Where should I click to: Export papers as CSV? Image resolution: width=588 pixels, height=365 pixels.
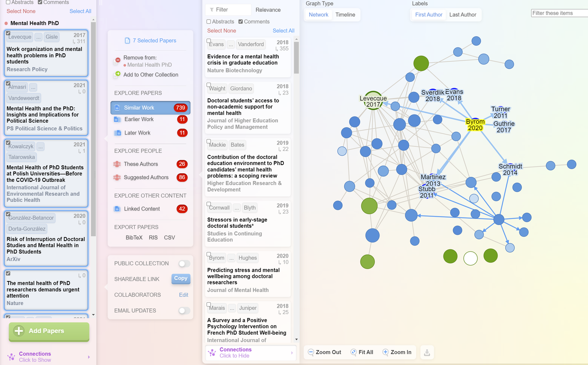click(169, 238)
